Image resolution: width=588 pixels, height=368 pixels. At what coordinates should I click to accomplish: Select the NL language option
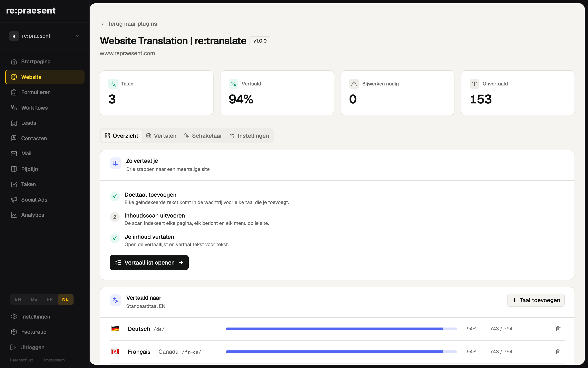[65, 299]
